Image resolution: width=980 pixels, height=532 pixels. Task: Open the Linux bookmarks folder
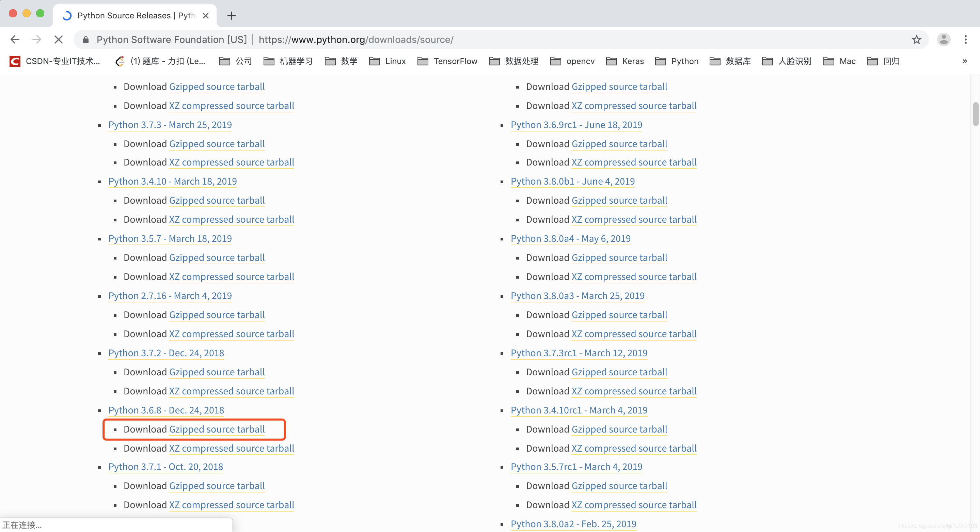coord(387,61)
